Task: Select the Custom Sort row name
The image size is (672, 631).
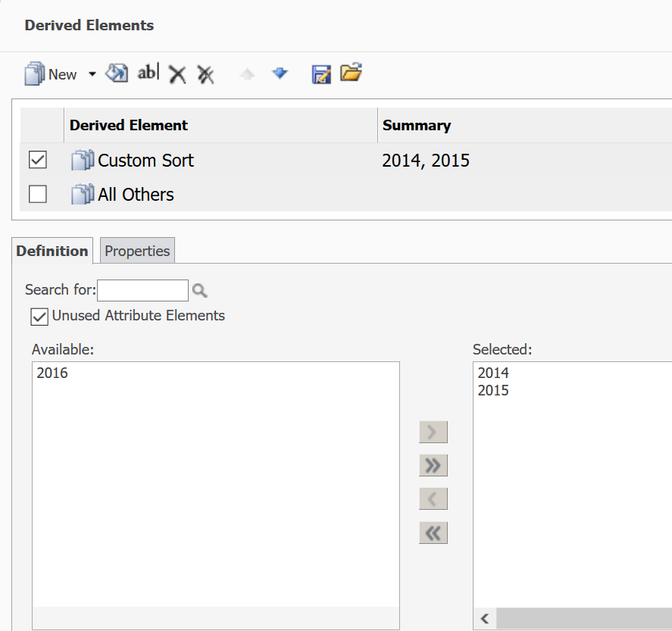Action: point(145,161)
